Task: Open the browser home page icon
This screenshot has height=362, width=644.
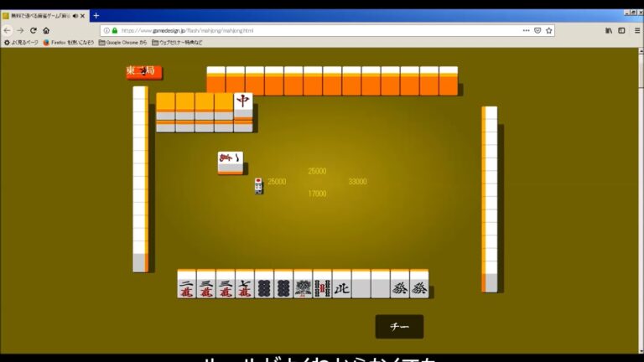Action: [x=46, y=30]
